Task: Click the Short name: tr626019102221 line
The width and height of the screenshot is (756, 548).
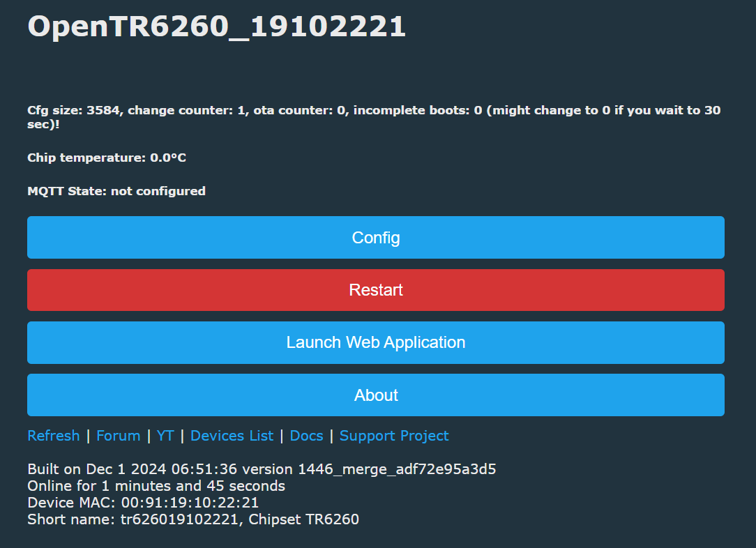Action: coord(193,519)
